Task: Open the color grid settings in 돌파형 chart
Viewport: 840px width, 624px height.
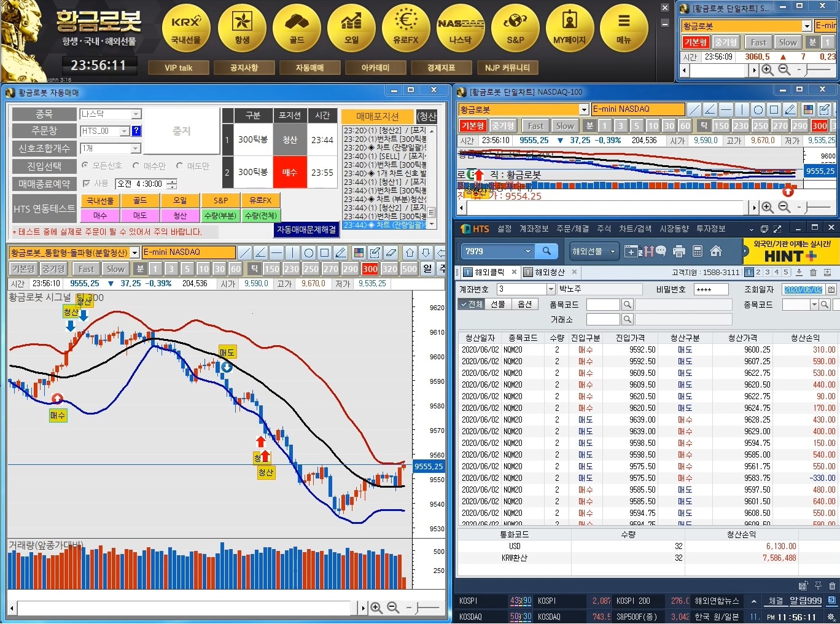Action: tap(359, 252)
